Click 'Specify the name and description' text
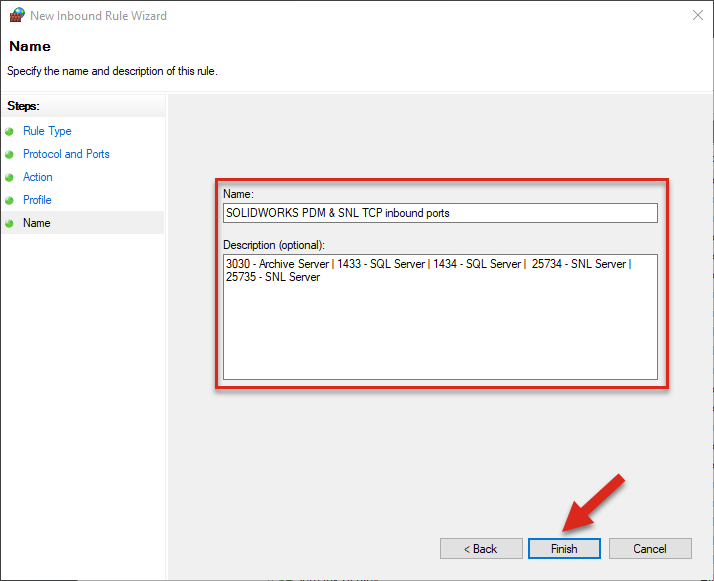The height and width of the screenshot is (581, 714). [x=112, y=71]
